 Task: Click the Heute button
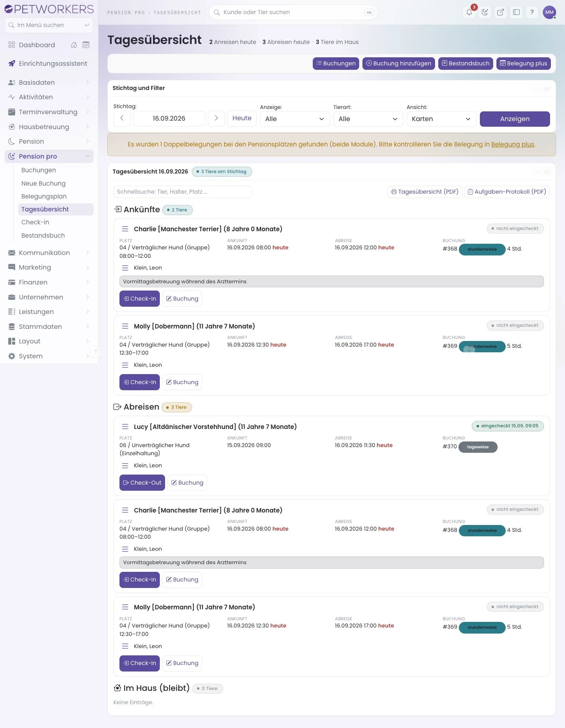pos(242,118)
